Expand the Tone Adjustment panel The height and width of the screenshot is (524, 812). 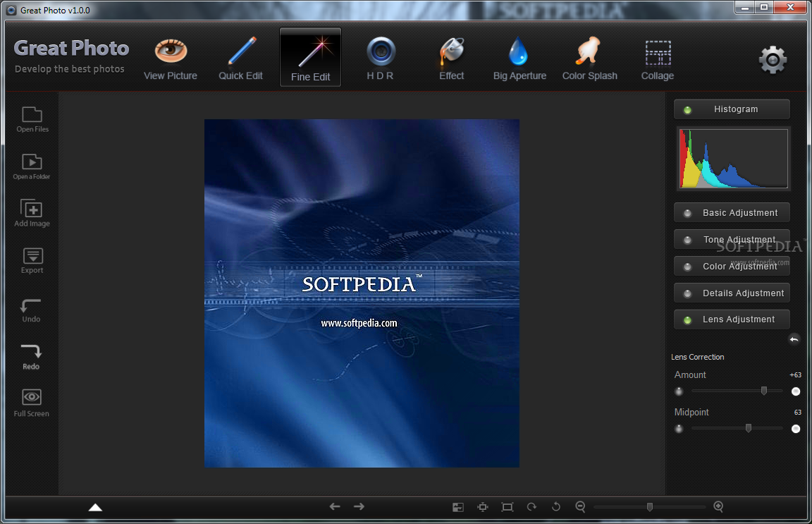pyautogui.click(x=732, y=240)
